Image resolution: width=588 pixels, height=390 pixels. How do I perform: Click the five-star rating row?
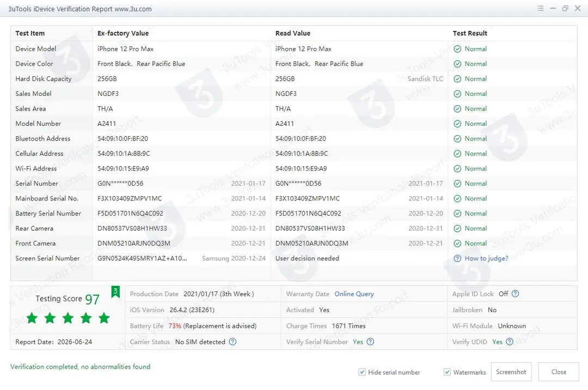(68, 319)
